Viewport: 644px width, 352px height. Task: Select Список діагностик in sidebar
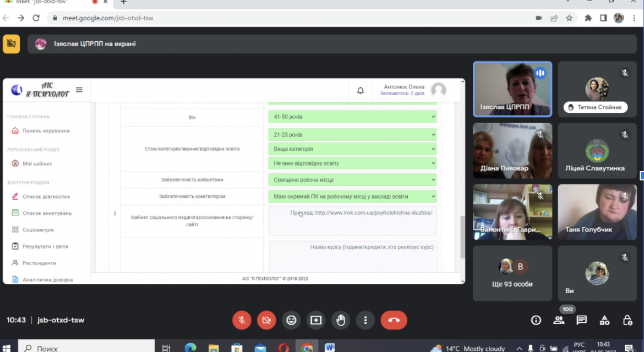[46, 196]
